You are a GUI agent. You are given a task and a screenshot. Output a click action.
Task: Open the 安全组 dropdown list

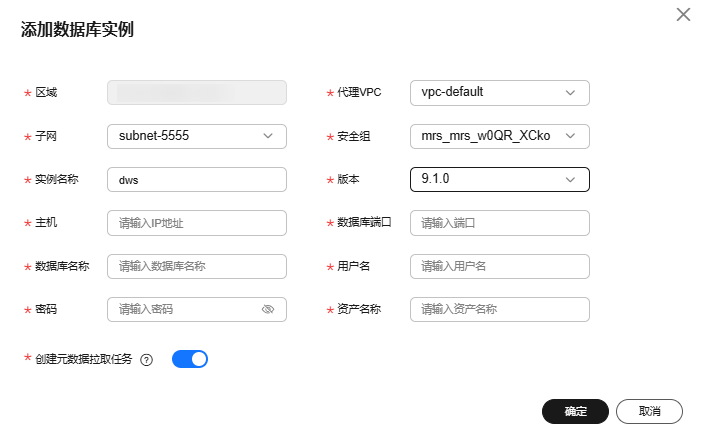pyautogui.click(x=500, y=136)
